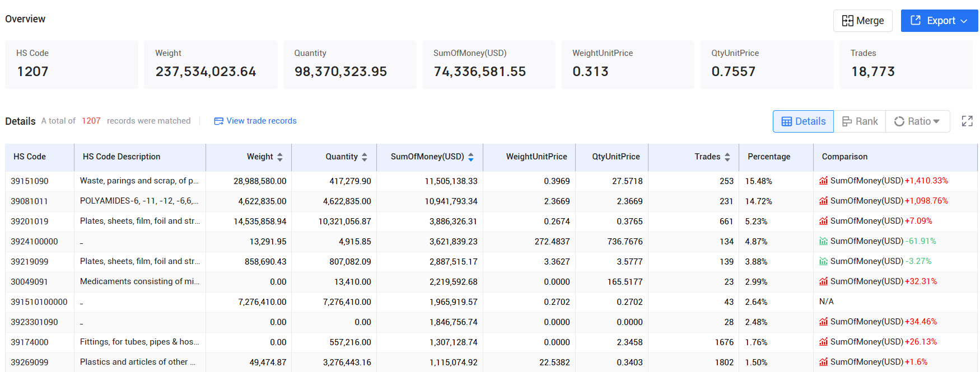Sort table by Trades column

(727, 157)
